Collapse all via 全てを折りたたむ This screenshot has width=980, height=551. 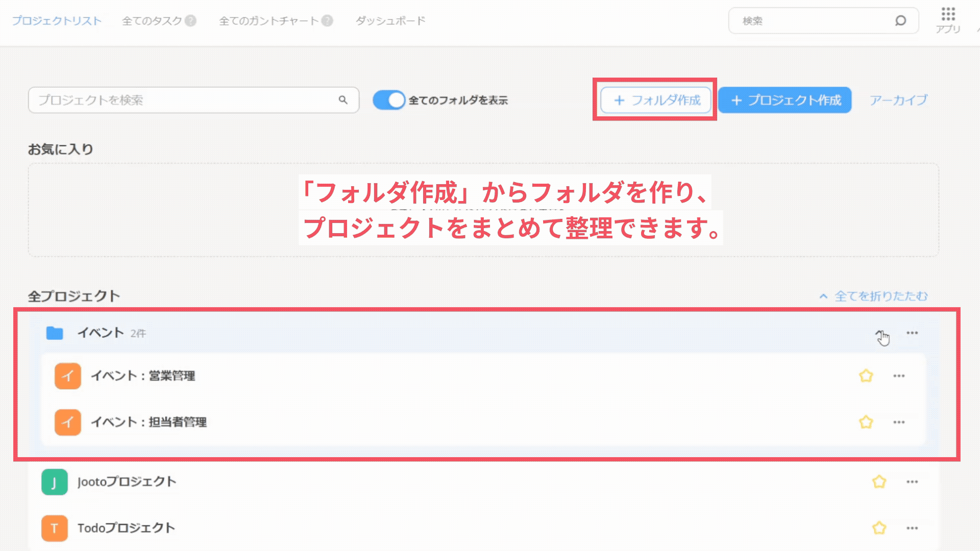[x=873, y=296]
